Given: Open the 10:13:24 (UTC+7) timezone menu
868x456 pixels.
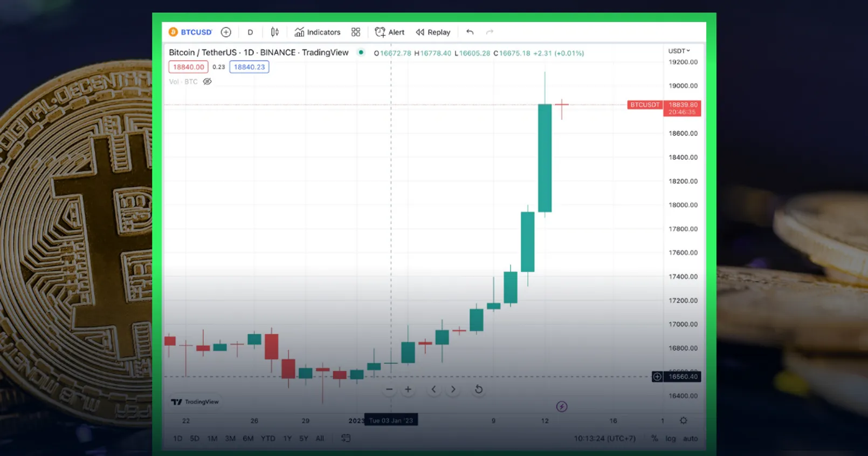Looking at the screenshot, I should point(605,438).
